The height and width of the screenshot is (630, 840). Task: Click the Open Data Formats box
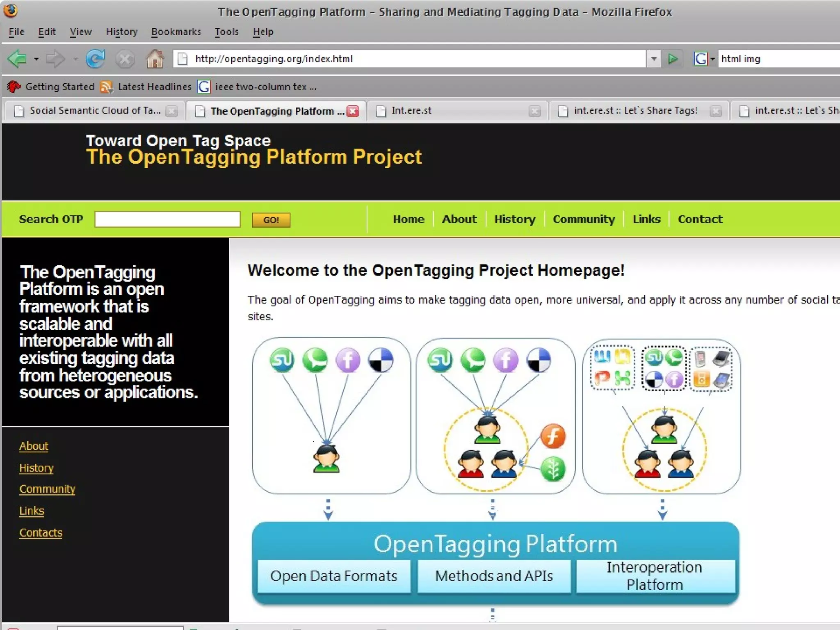[334, 576]
